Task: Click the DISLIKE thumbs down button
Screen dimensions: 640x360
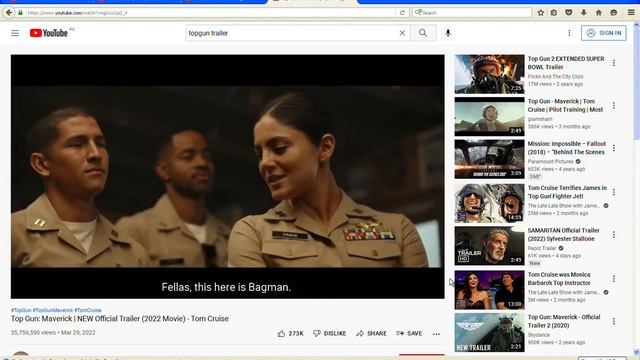Action: coord(329,333)
